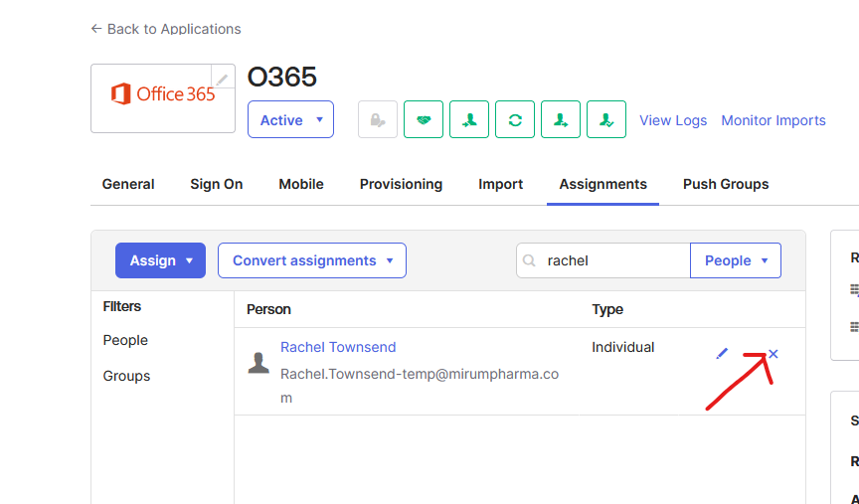Filter assignments by People
Viewport: 859px width, 504px height.
click(x=125, y=340)
